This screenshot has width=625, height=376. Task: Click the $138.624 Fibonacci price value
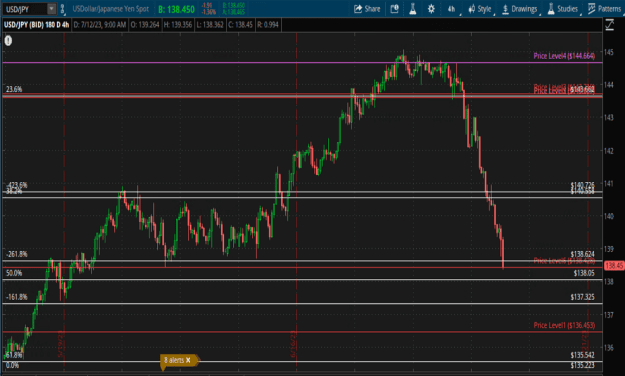tap(582, 254)
